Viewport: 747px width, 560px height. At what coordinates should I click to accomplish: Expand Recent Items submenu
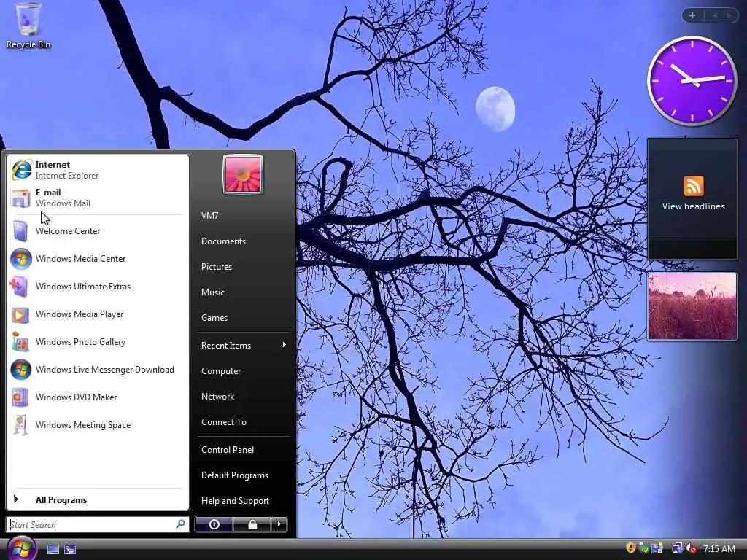[244, 345]
